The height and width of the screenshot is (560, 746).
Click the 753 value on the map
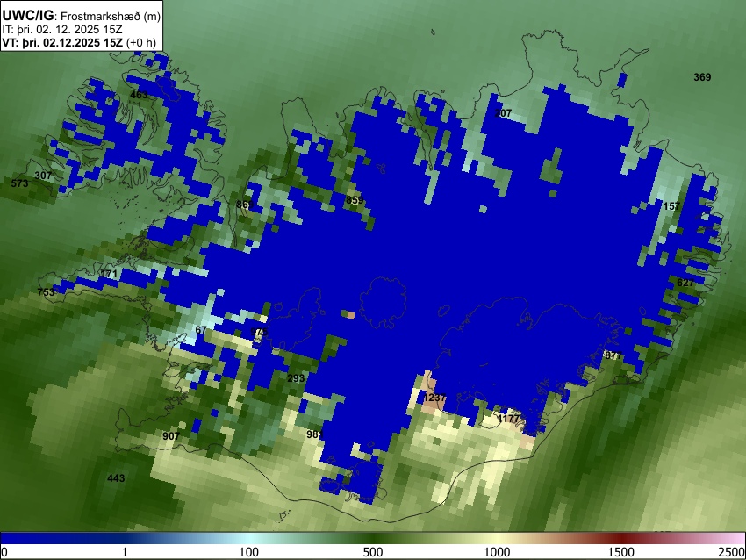[46, 292]
